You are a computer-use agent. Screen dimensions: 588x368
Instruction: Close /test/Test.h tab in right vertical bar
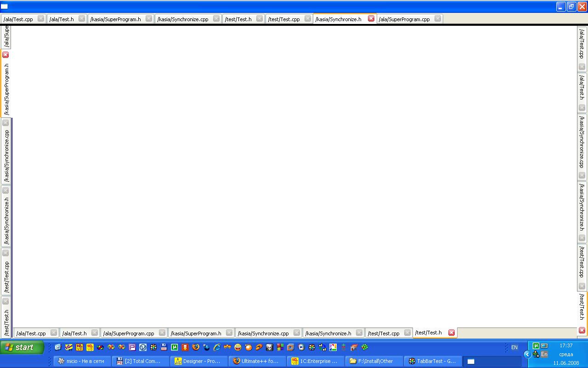click(x=582, y=330)
